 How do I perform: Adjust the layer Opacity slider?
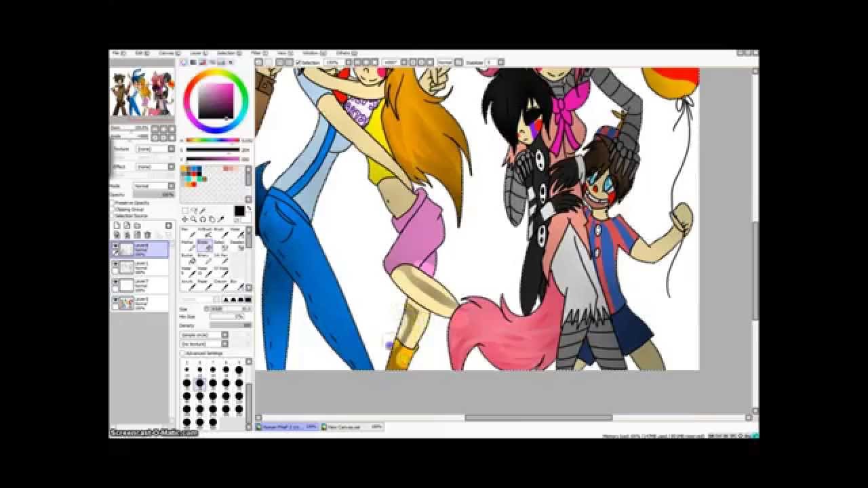click(x=154, y=195)
